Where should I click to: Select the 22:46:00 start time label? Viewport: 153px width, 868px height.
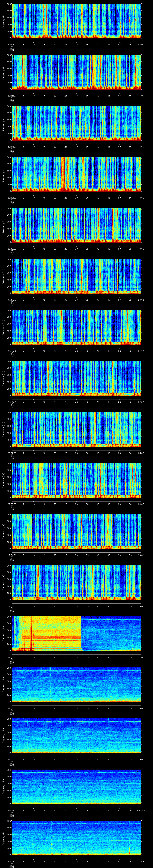[12, 147]
